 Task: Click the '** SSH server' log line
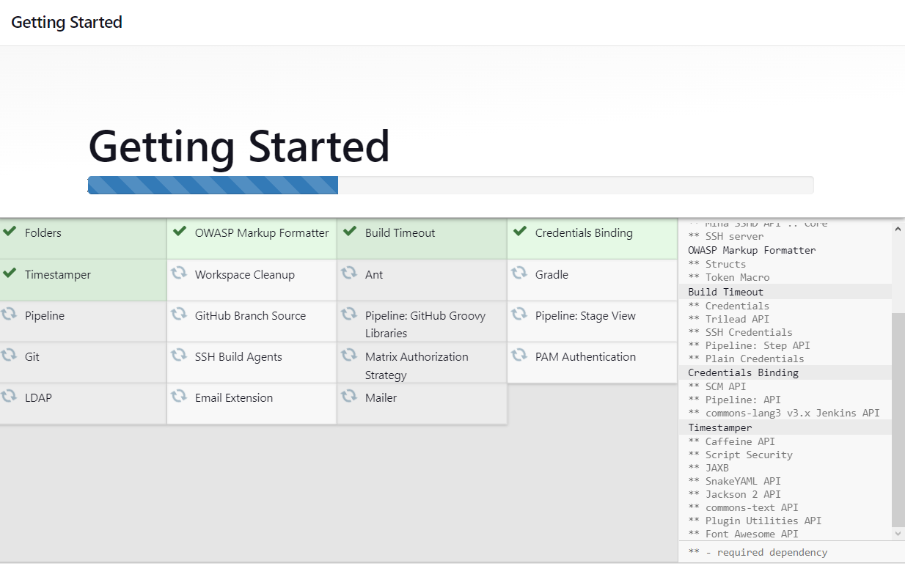tap(726, 236)
